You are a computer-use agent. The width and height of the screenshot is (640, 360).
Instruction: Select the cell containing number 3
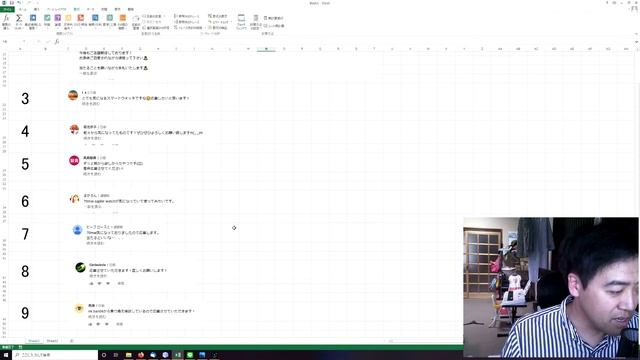click(25, 98)
